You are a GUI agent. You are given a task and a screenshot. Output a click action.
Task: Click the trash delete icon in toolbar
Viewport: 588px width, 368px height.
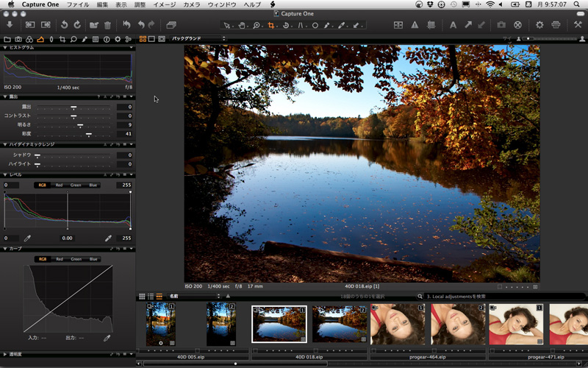point(107,25)
